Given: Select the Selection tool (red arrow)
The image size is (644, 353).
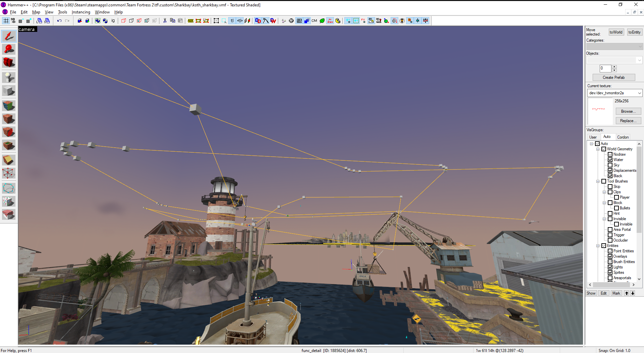Looking at the screenshot, I should click(x=9, y=36).
